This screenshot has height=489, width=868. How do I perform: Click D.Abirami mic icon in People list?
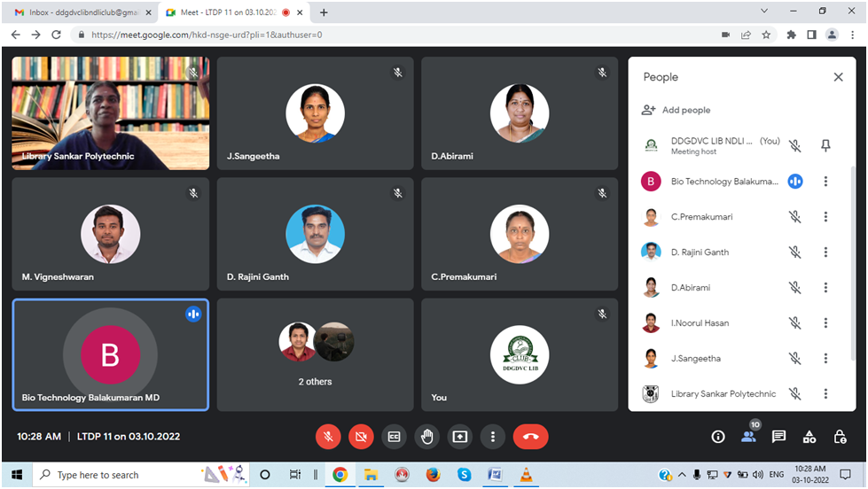(x=795, y=287)
